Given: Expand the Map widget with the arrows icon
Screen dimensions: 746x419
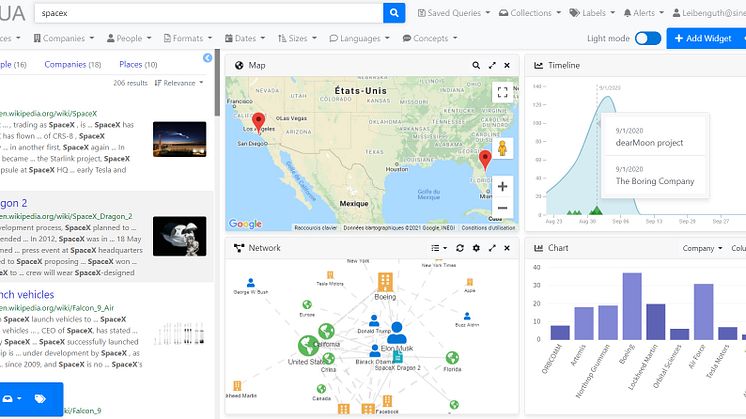Looking at the screenshot, I should point(492,66).
